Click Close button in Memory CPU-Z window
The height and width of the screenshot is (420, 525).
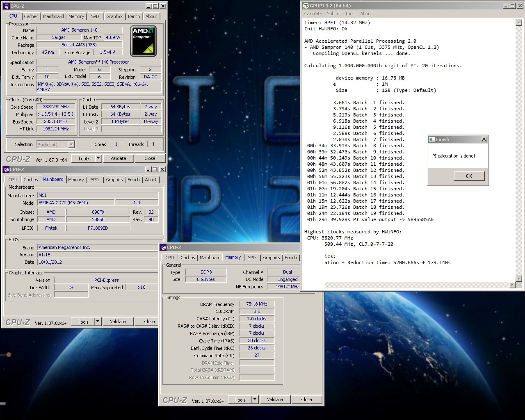click(x=306, y=399)
